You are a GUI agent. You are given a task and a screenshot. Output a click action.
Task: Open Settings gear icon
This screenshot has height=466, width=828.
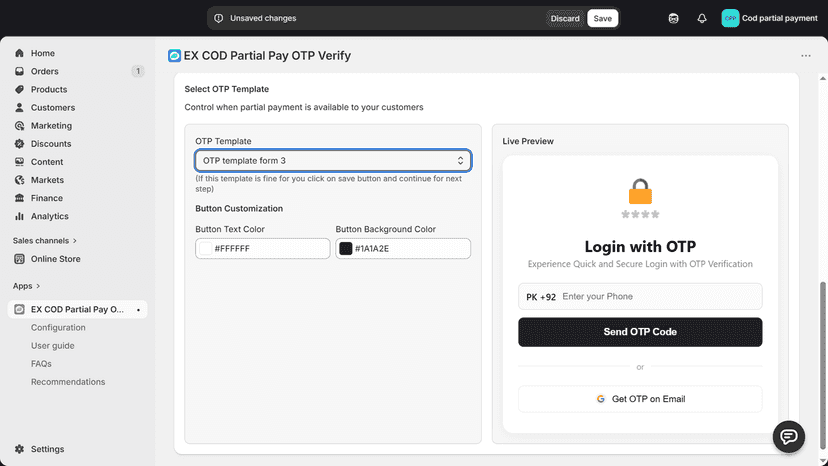pyautogui.click(x=20, y=449)
